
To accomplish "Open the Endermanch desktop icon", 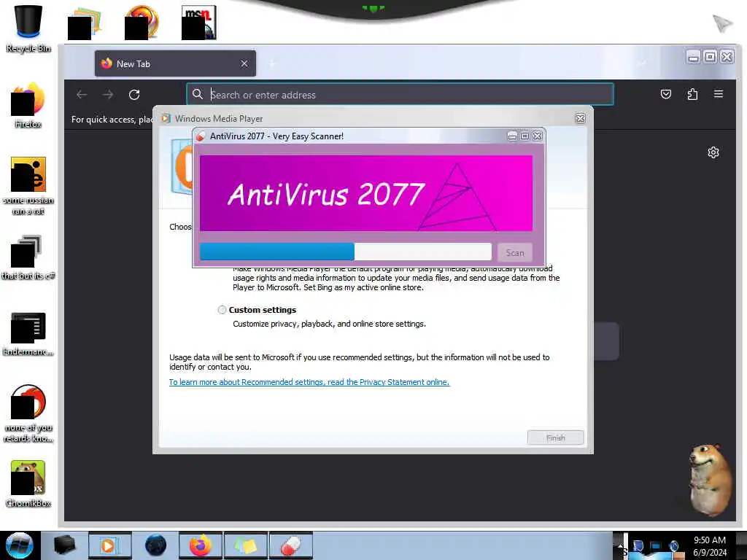I will [x=28, y=333].
